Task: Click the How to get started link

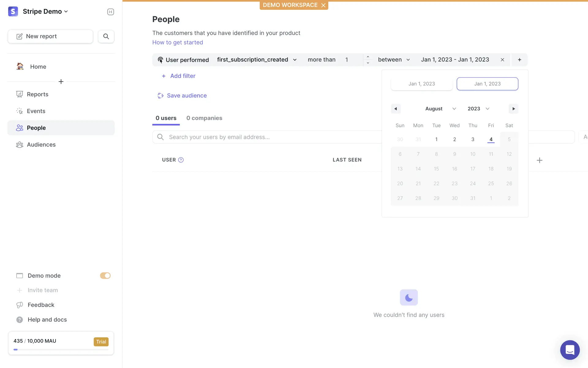Action: click(178, 42)
